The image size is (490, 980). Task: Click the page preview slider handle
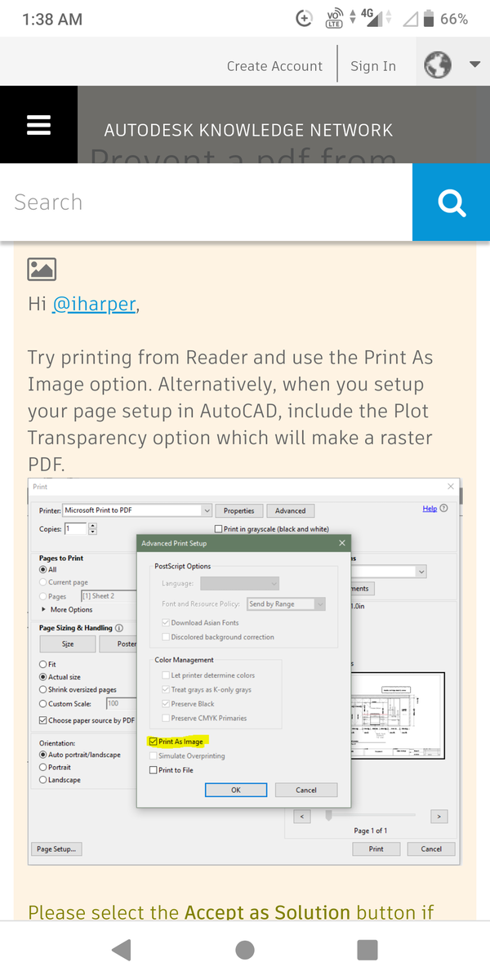(328, 814)
